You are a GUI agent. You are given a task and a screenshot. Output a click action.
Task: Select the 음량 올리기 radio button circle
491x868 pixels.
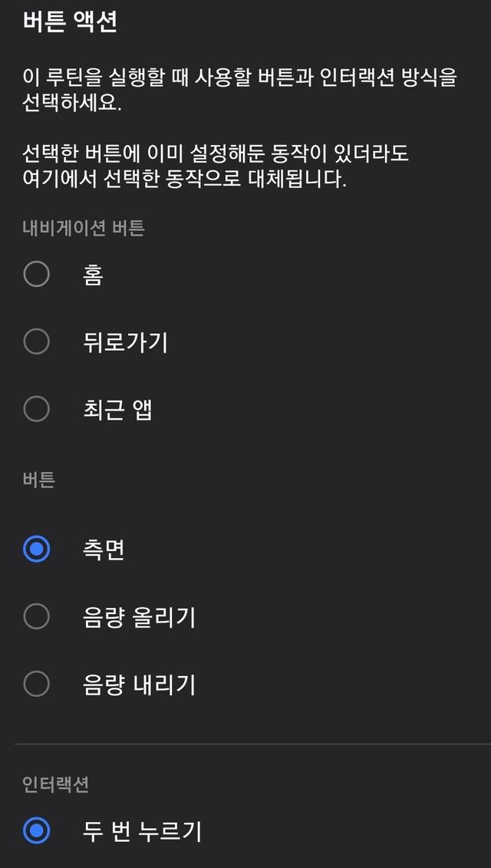[36, 616]
